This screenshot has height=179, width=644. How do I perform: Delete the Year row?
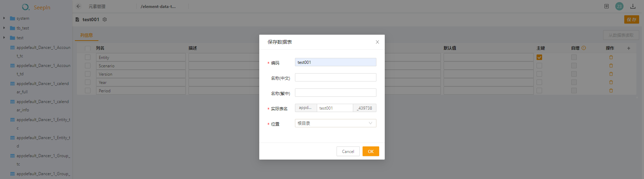[611, 82]
